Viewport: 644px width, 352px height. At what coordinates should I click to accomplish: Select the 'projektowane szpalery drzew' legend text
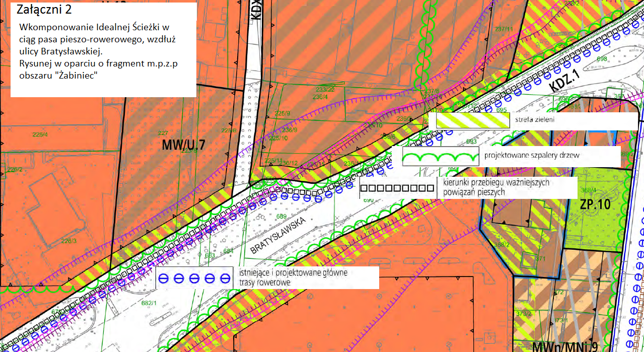coord(532,156)
